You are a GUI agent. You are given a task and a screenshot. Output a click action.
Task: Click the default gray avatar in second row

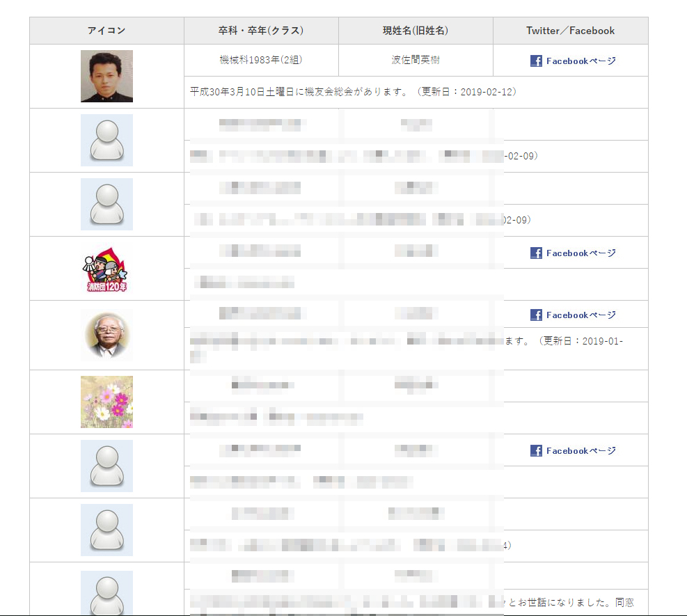click(x=106, y=140)
